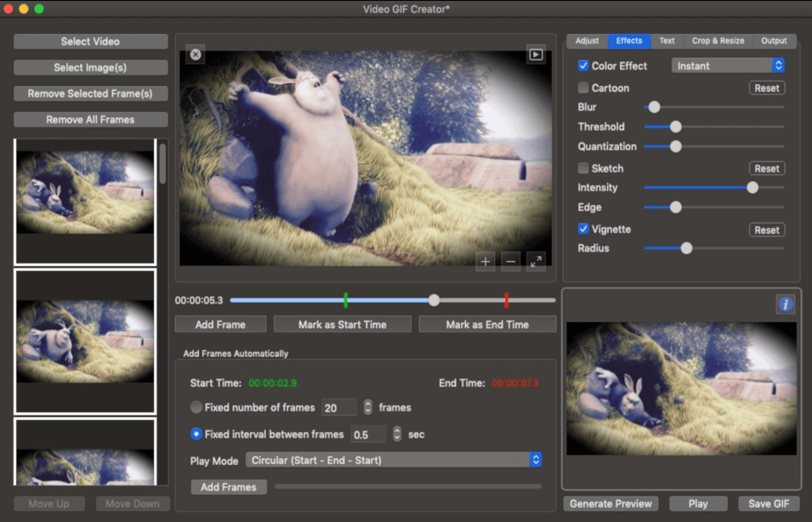Click the frames number input field

pos(339,407)
